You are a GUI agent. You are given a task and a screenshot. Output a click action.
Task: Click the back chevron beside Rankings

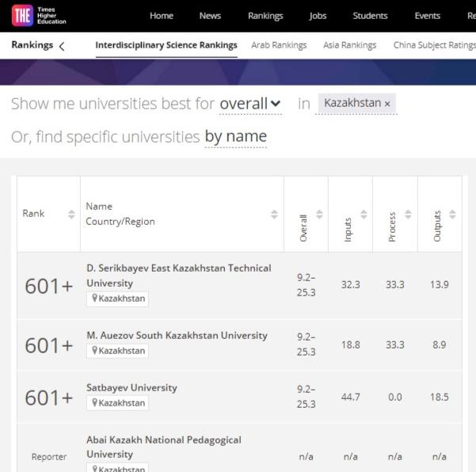coord(62,46)
